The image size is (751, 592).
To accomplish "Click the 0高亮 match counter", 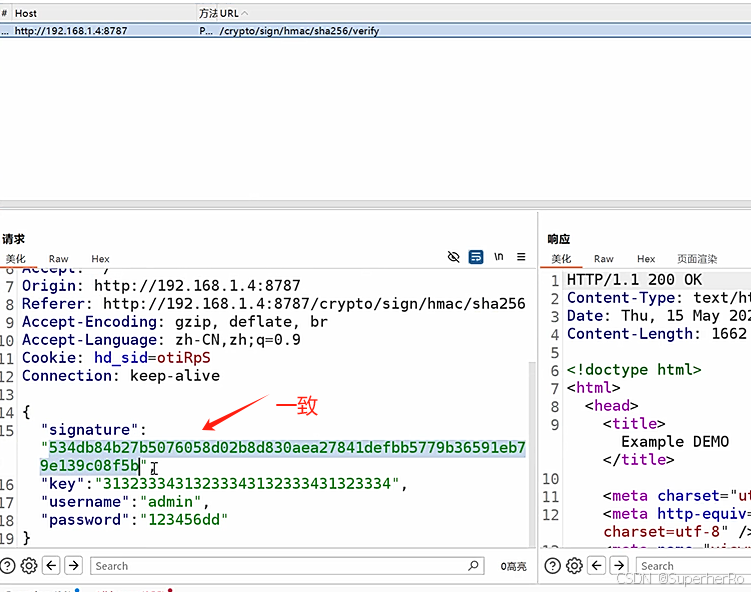I will point(513,566).
